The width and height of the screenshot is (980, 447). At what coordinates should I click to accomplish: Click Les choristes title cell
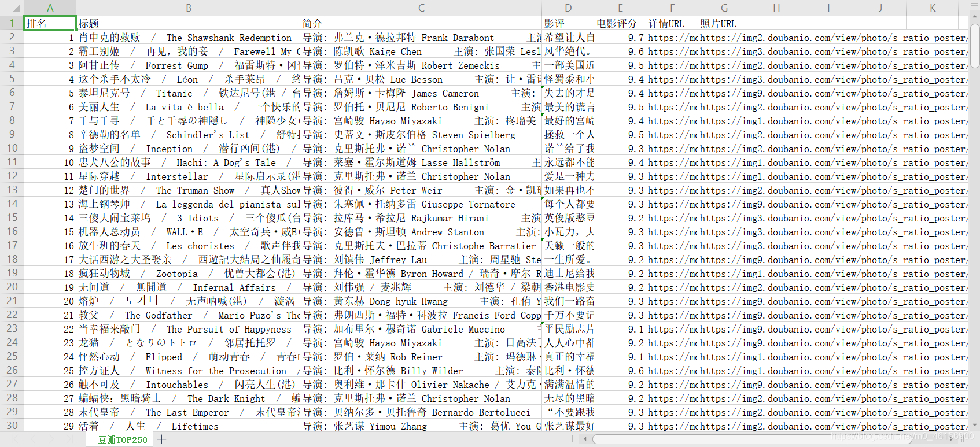[x=189, y=246]
